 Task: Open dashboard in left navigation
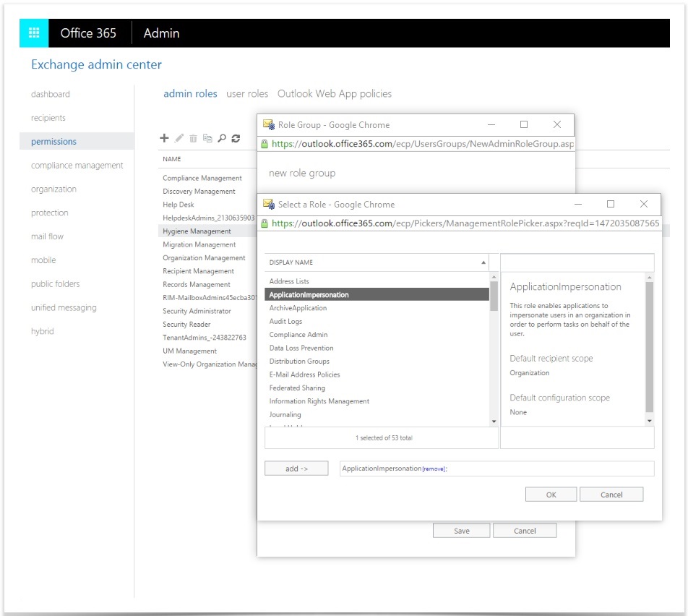(x=51, y=94)
